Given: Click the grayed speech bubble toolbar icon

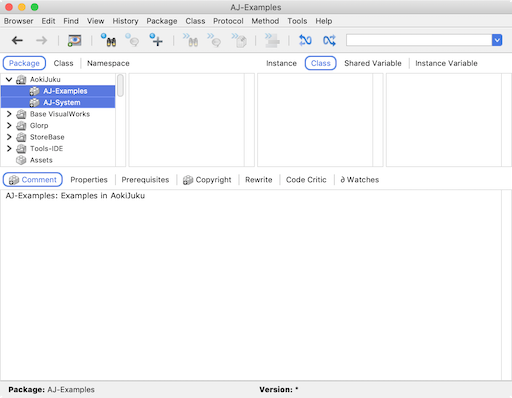Looking at the screenshot, I should point(132,40).
